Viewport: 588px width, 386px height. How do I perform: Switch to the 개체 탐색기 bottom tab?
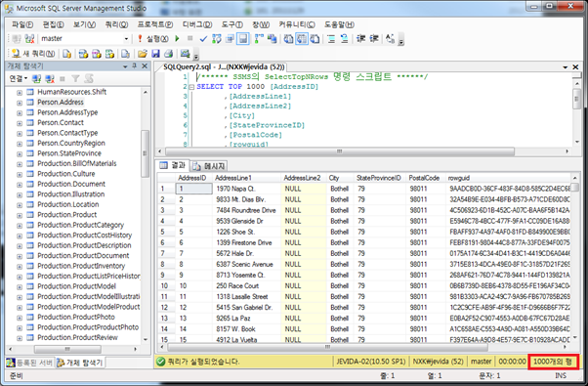click(x=80, y=363)
